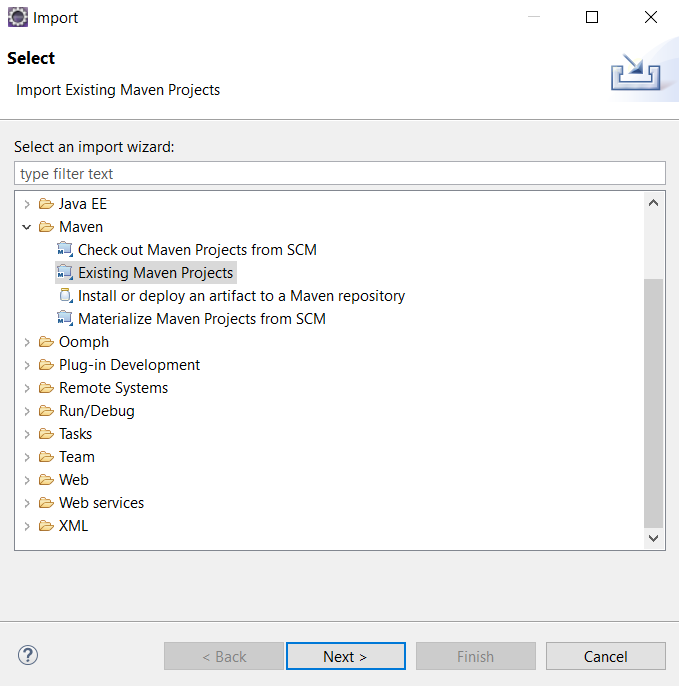
Task: Click the vertical scrollbar thumb
Action: click(654, 403)
